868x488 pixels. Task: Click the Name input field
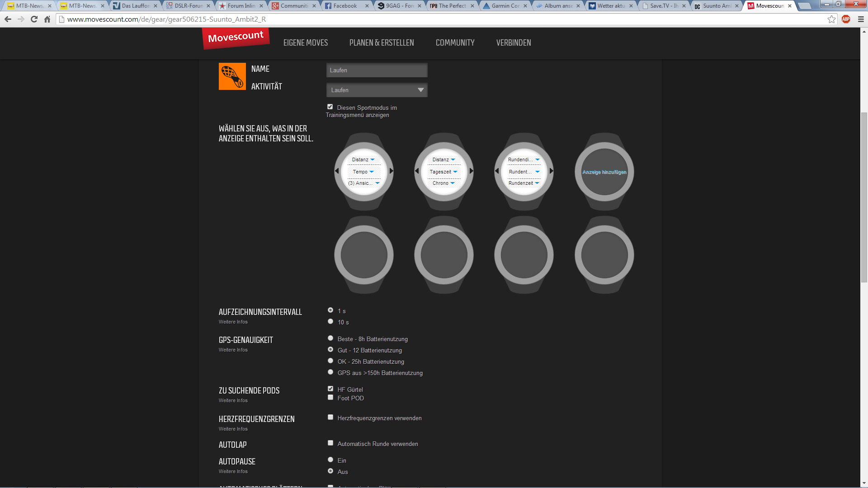point(377,70)
